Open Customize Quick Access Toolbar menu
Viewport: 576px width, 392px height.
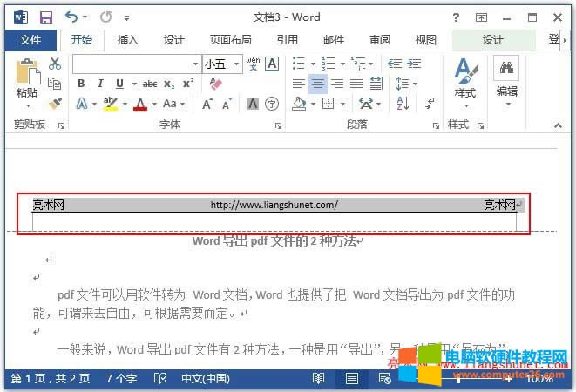[x=126, y=17]
